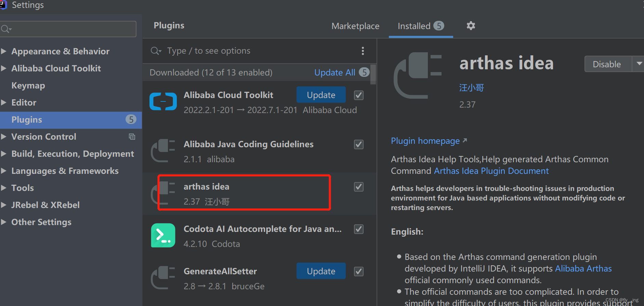Expand the Build, Execution, Deployment section
The image size is (644, 306).
4,154
